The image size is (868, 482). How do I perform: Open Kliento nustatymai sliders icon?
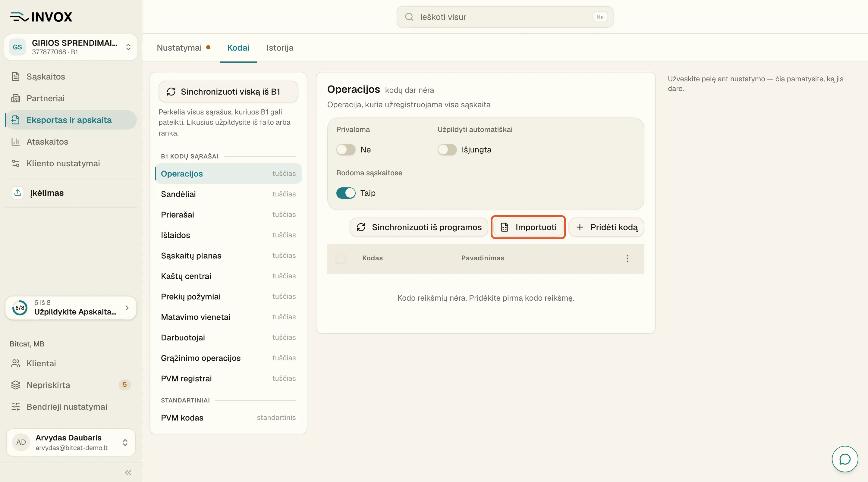15,163
